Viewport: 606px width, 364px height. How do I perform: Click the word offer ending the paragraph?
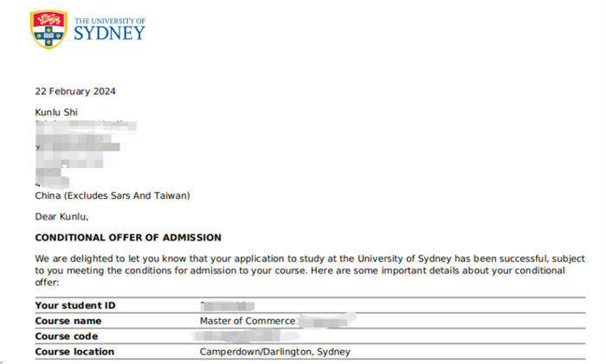(x=47, y=283)
